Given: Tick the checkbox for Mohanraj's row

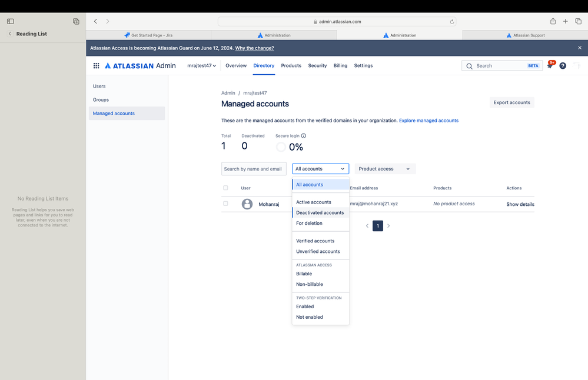Looking at the screenshot, I should point(225,204).
